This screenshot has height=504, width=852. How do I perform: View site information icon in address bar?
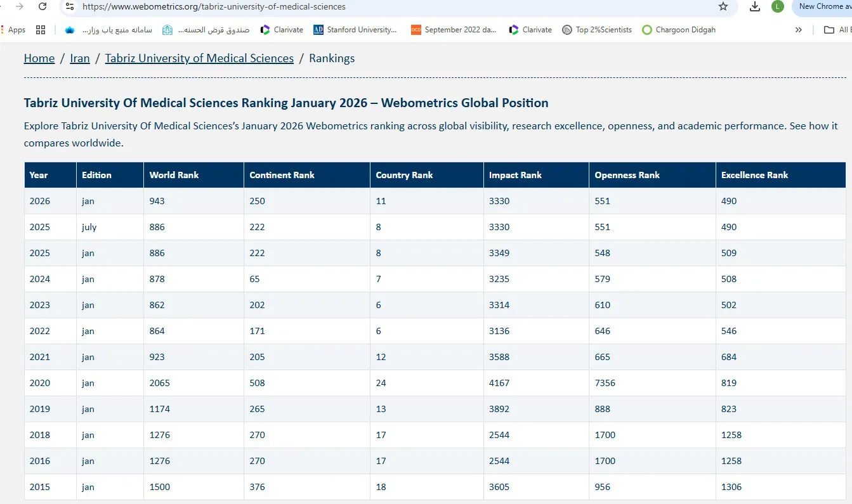point(70,6)
